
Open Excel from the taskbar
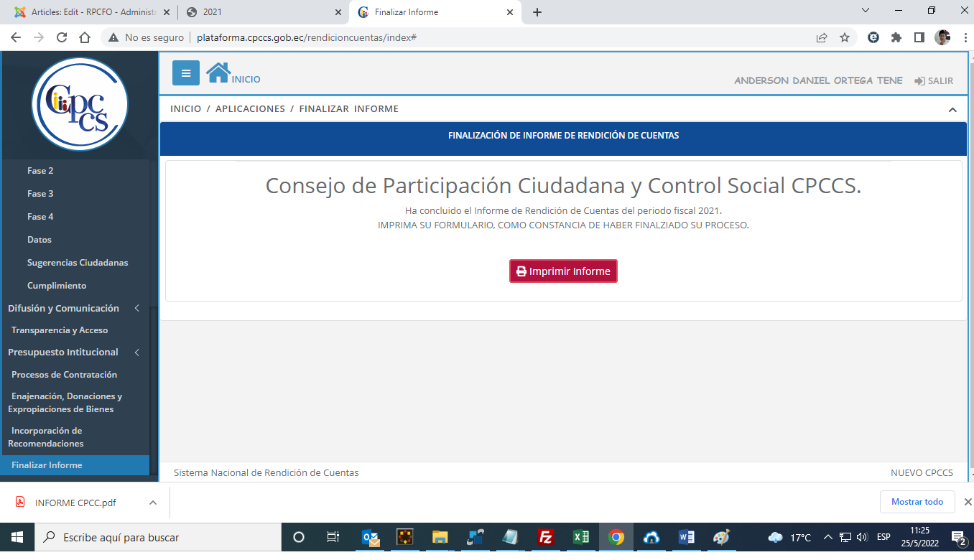581,537
